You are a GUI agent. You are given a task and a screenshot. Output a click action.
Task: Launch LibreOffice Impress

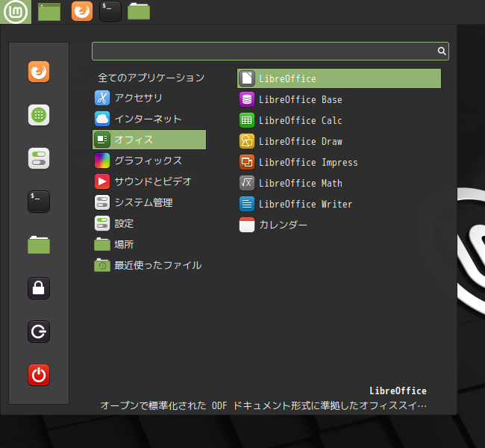[339, 162]
